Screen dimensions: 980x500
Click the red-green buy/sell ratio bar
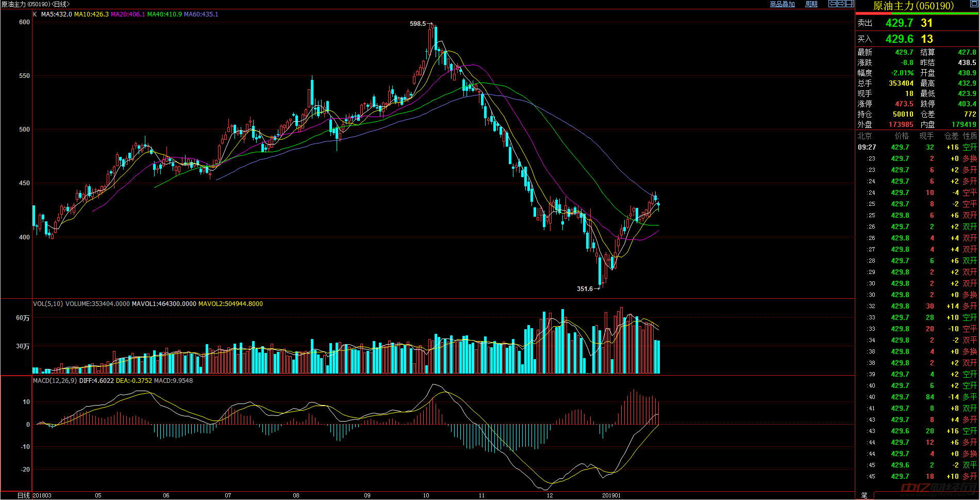(x=917, y=13)
